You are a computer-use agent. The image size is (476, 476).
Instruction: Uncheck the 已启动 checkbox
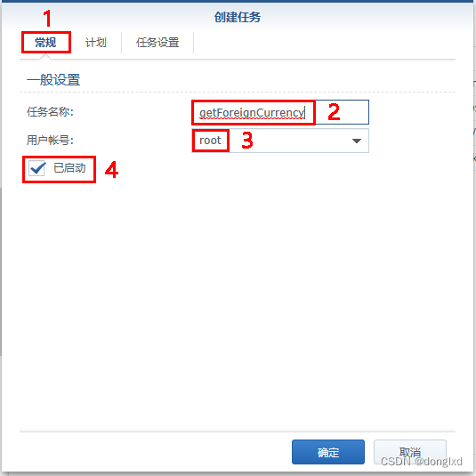(x=36, y=168)
